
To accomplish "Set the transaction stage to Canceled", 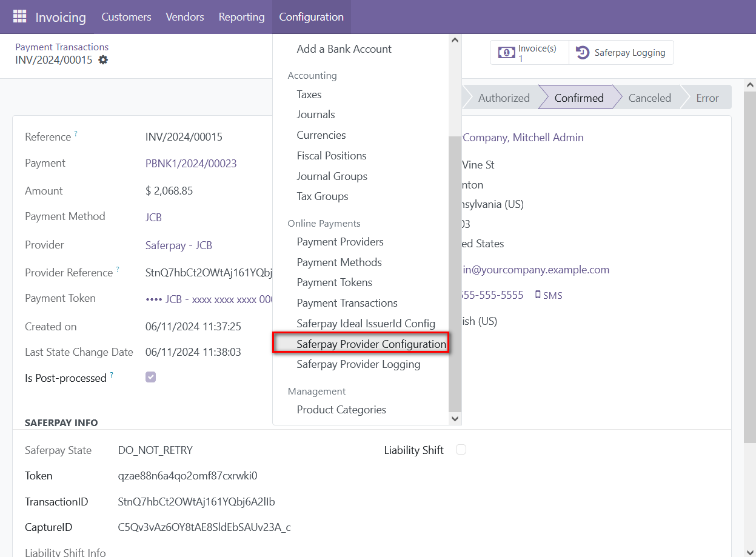I will tap(649, 97).
